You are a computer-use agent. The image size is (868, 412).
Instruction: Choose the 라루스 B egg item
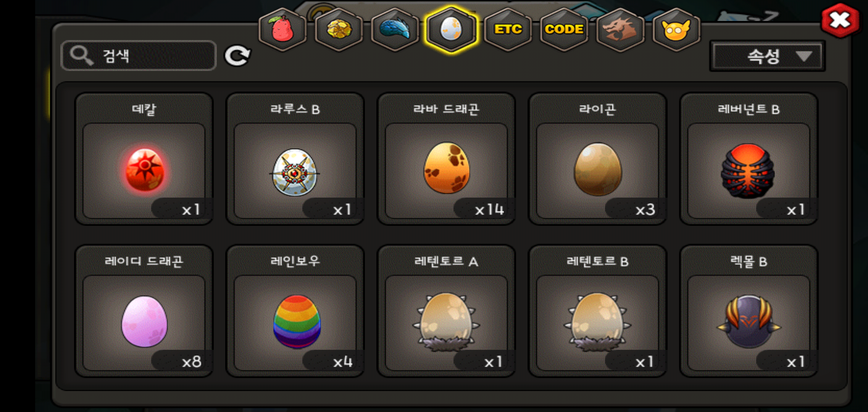(x=295, y=159)
